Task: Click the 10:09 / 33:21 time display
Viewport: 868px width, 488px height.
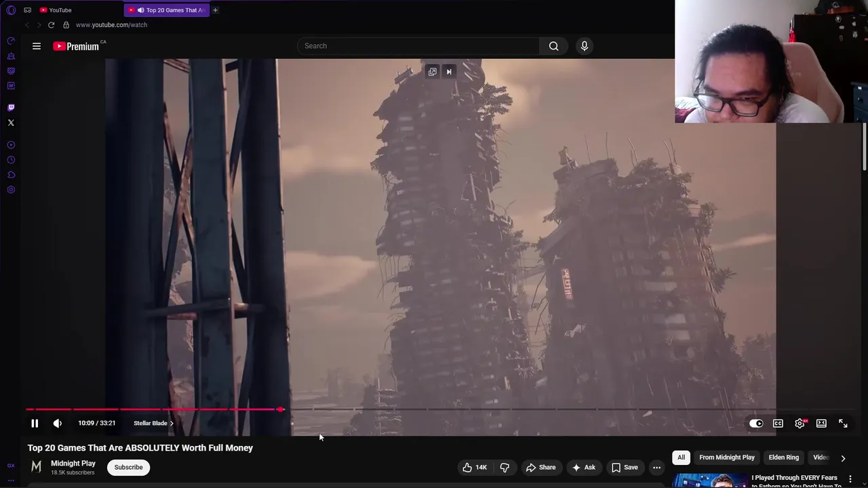Action: tap(96, 424)
